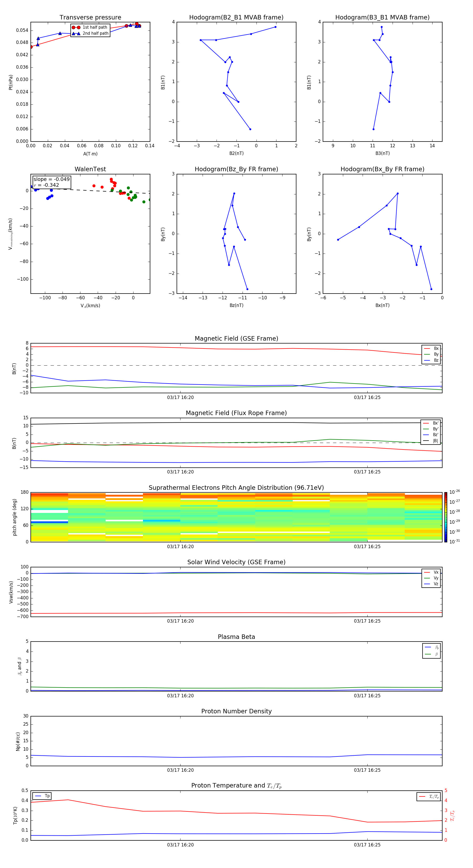Click the 'Solar Wind Velocity (GSE Frame)' title
The width and height of the screenshot is (473, 868).
click(236, 562)
